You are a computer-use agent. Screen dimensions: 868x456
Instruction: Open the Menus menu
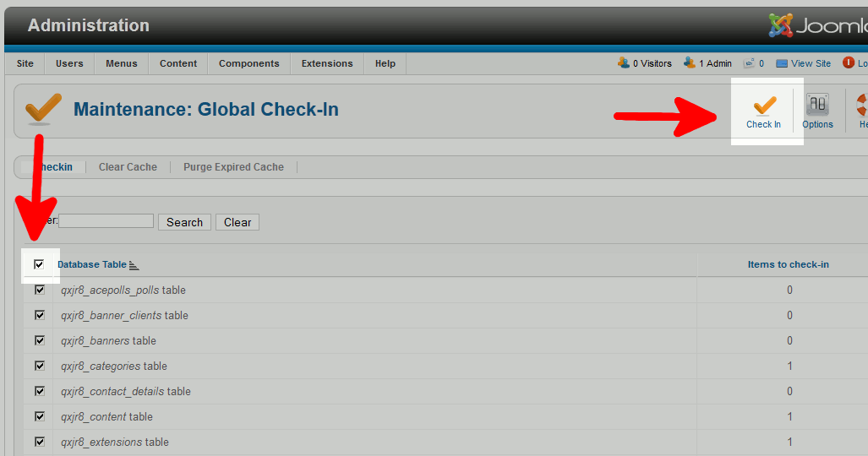[121, 63]
